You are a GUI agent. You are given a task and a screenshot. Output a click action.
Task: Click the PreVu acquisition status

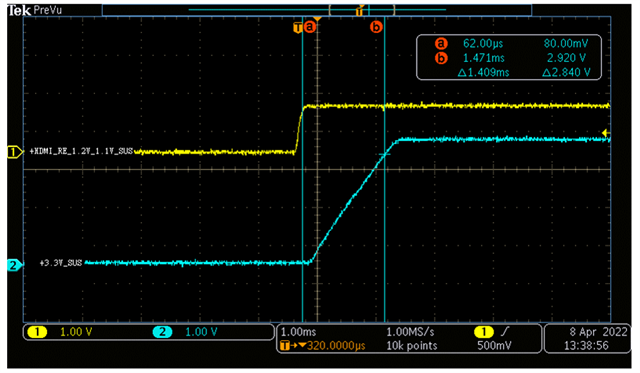point(48,10)
